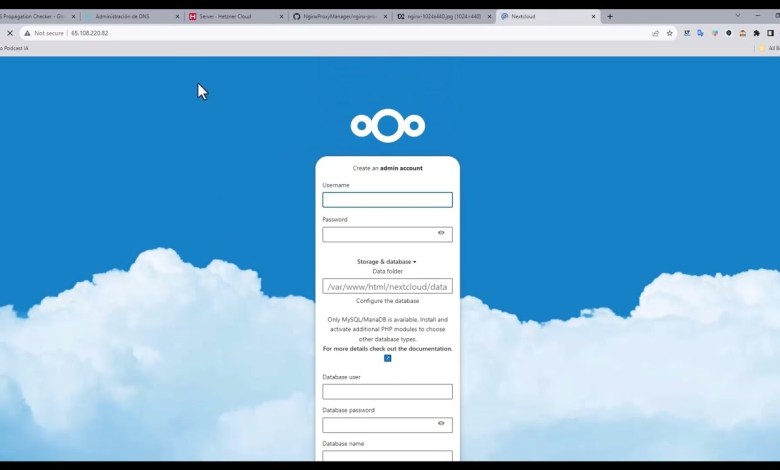The image size is (780, 470).
Task: Open the LanguageTool extension icon
Action: pos(686,33)
